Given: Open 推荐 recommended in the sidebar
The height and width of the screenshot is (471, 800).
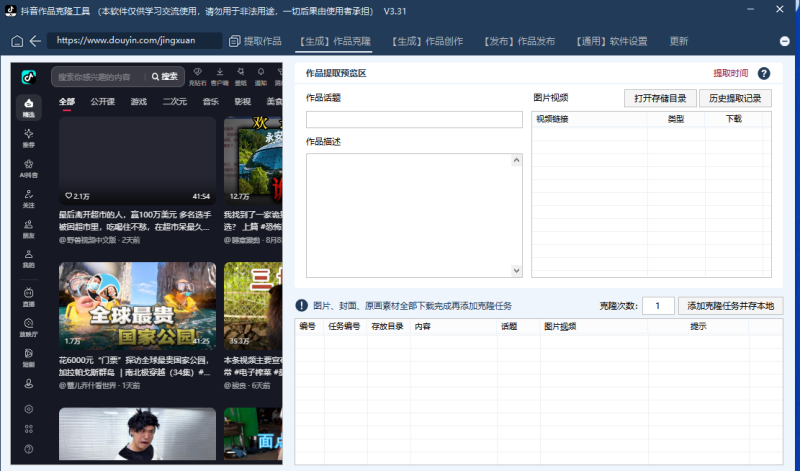Looking at the screenshot, I should (x=29, y=138).
